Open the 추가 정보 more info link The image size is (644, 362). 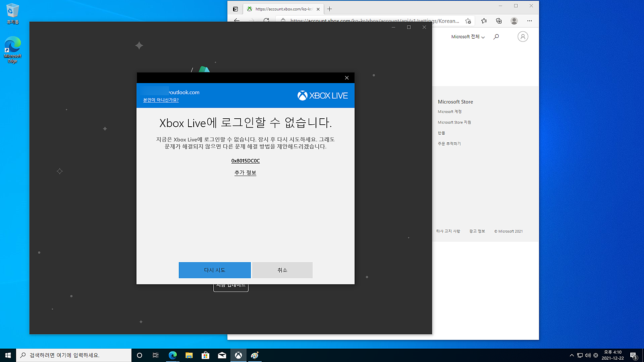click(x=246, y=173)
